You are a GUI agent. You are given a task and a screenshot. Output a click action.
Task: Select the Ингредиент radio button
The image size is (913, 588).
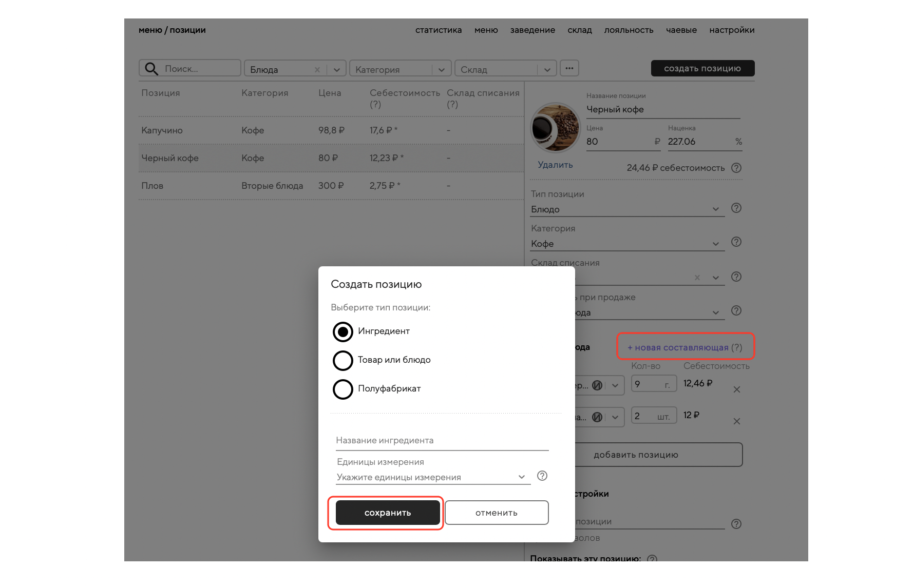343,331
